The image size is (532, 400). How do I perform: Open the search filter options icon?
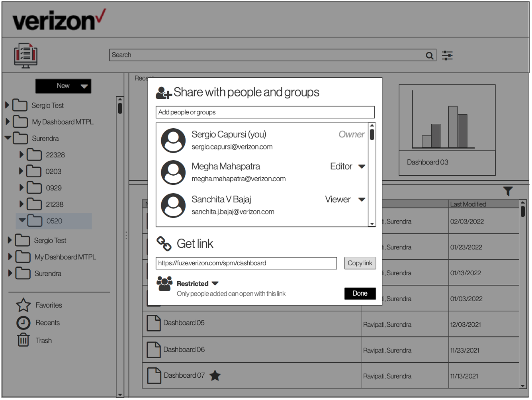[x=447, y=55]
